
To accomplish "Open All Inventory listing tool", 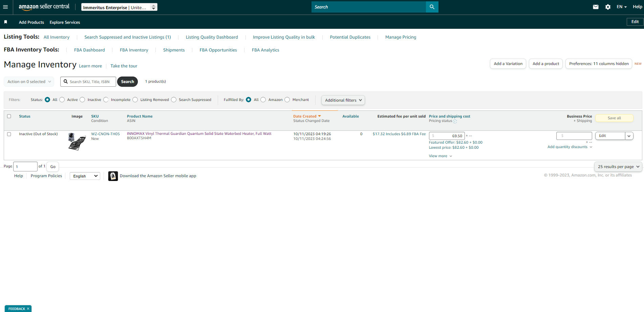I will point(57,37).
